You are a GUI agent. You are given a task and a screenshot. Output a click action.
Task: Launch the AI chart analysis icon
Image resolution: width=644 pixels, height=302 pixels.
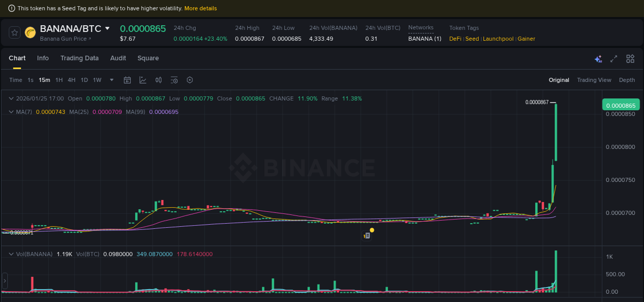(598, 59)
